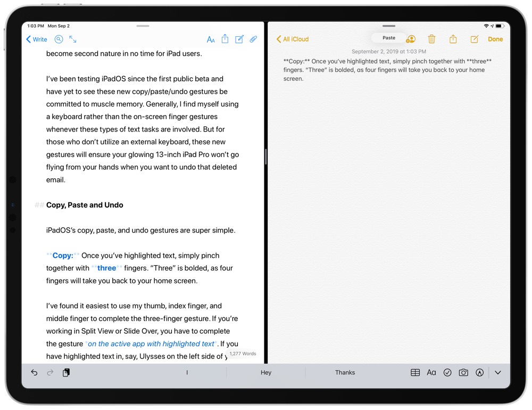Tap the 1,277 Words counter

[x=243, y=354]
